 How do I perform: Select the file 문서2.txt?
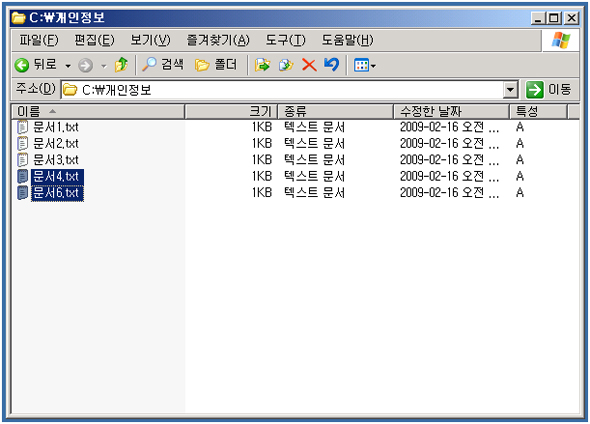(x=56, y=143)
